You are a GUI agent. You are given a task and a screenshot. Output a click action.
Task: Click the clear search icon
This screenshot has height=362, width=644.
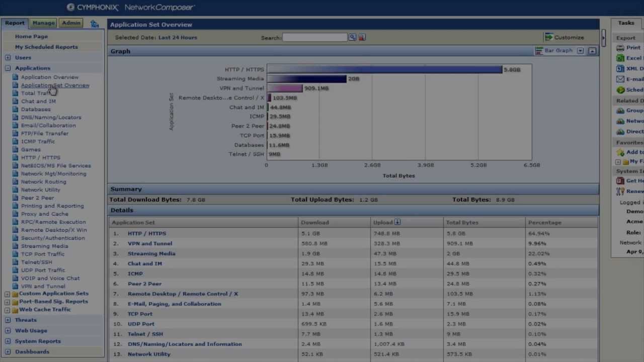(362, 37)
